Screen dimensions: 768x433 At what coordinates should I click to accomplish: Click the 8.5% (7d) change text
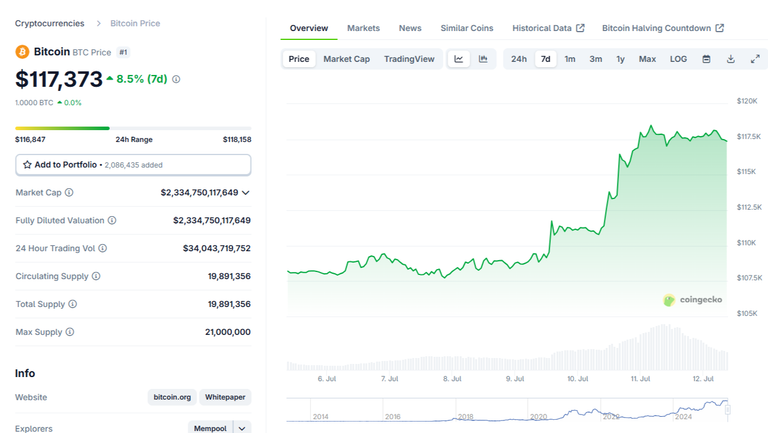pos(142,79)
